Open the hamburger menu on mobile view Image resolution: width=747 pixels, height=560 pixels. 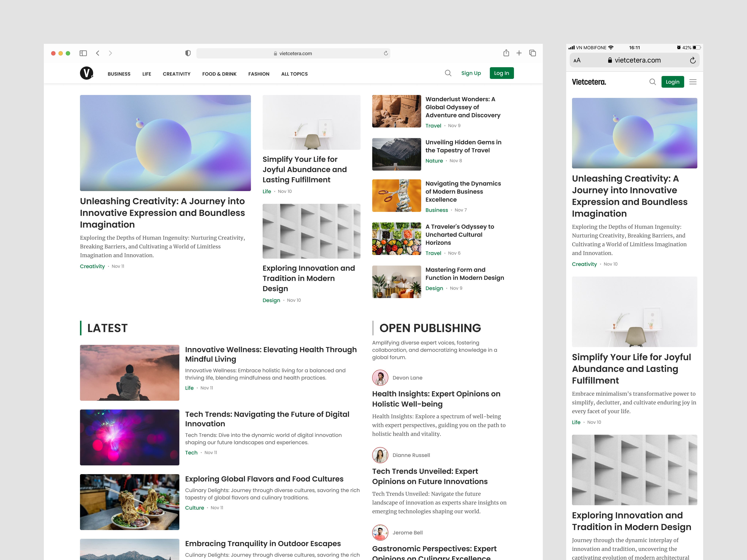(693, 82)
